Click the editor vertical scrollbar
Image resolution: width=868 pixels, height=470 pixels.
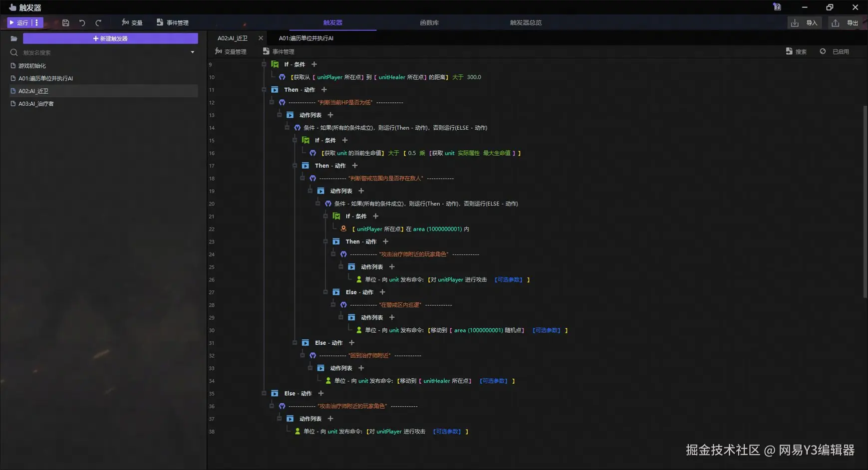865,202
